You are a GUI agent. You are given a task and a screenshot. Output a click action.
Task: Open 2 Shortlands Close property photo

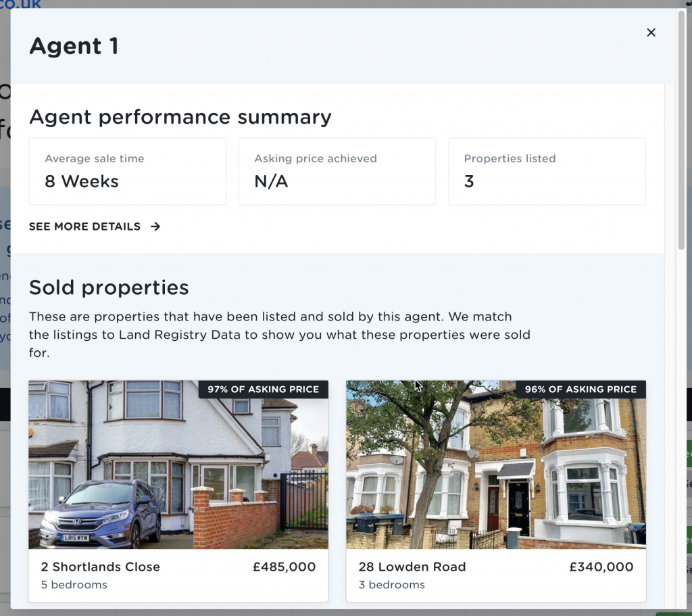click(x=178, y=465)
